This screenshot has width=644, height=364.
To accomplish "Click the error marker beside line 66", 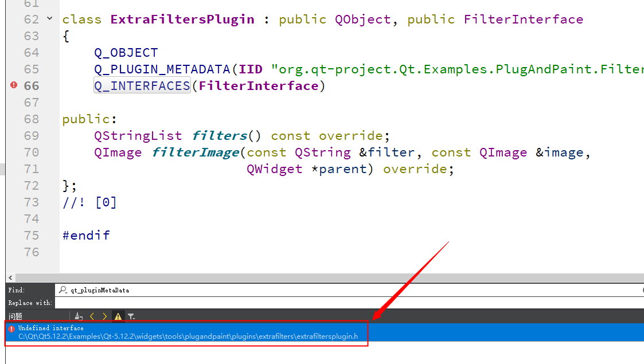I will (14, 85).
